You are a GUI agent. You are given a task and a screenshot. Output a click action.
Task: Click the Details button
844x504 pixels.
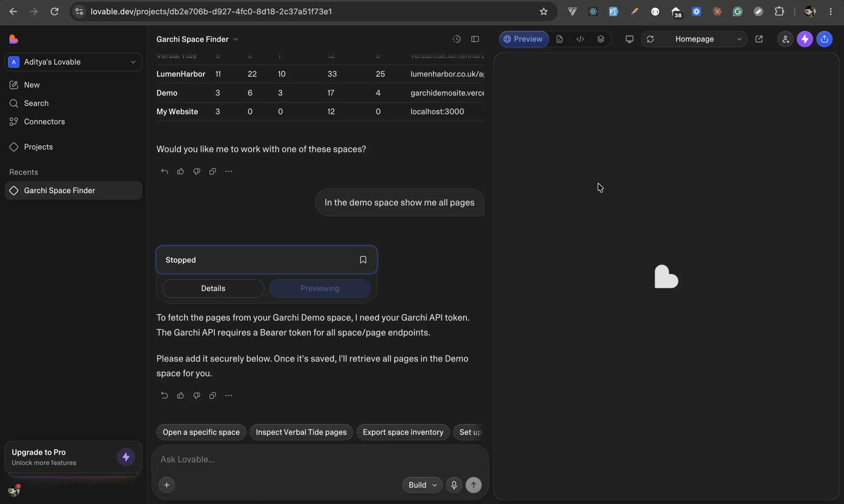[213, 288]
